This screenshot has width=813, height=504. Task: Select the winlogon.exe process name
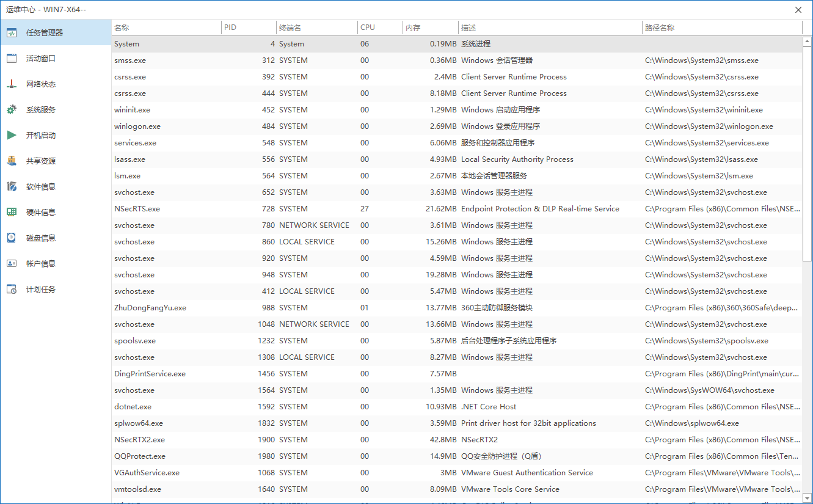tap(137, 126)
